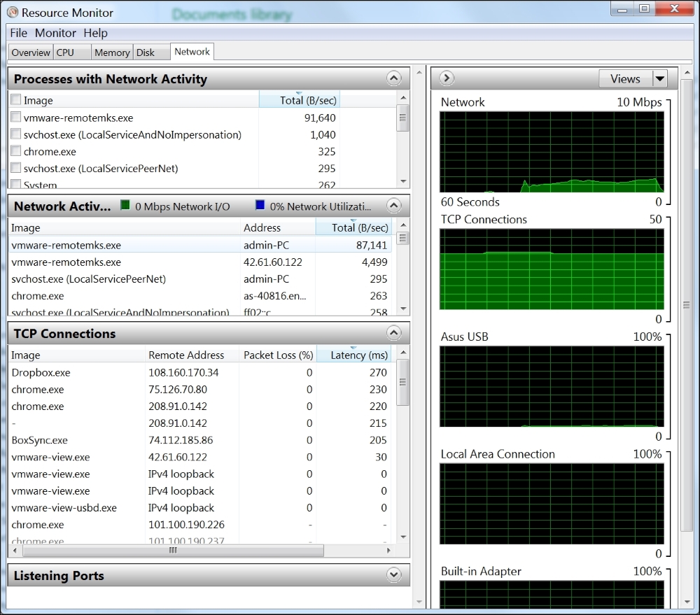The height and width of the screenshot is (615, 700).
Task: Select the vmware-view-usbd.exe connection row
Action: click(x=200, y=508)
